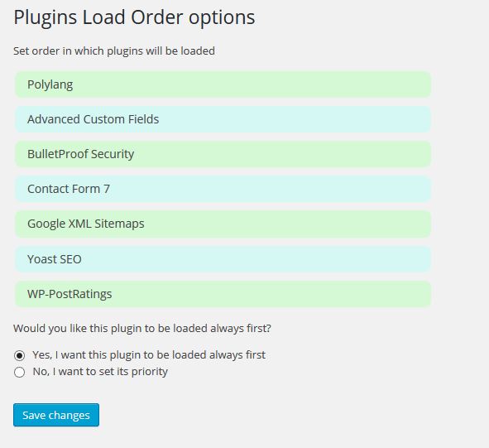Click the 'Google XML Sitemaps' name text

(86, 224)
